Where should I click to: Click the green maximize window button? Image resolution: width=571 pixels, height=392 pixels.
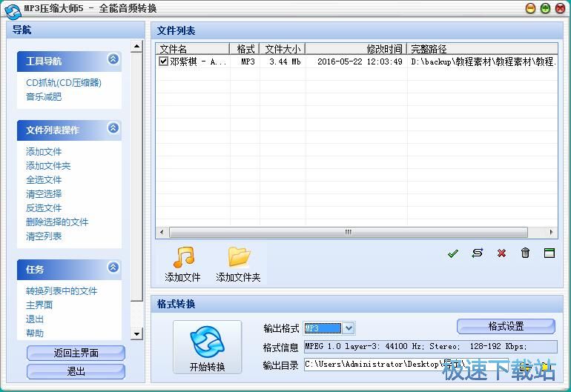[x=545, y=8]
